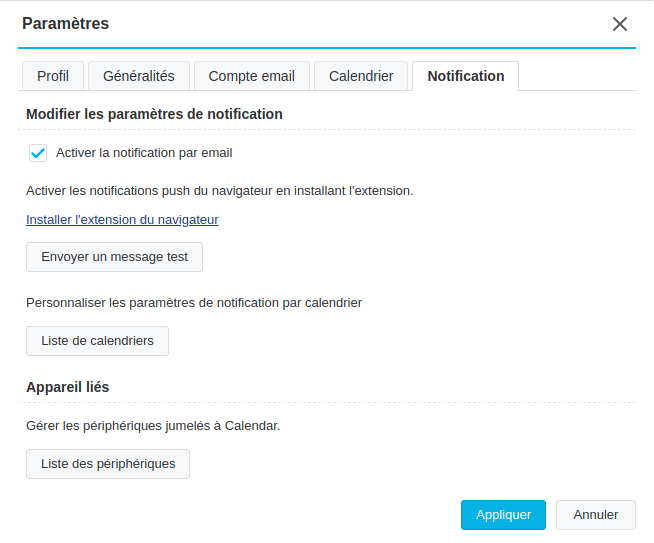Open the 'Installer l'extension du navigateur' link
654x543 pixels.
pos(122,219)
